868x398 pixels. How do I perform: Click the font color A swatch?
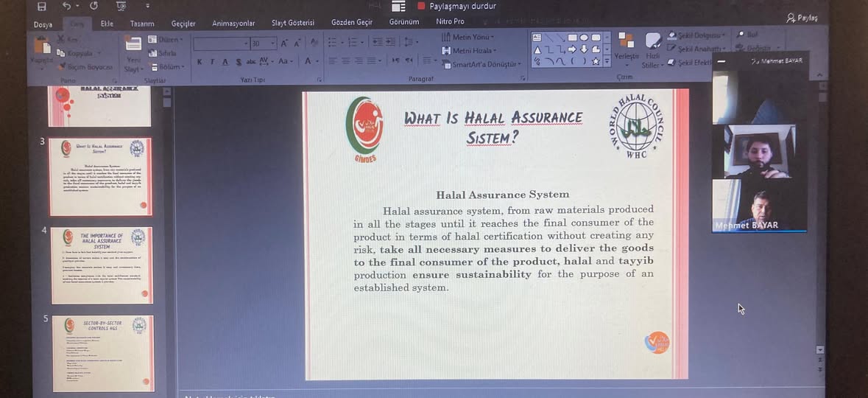(x=308, y=61)
